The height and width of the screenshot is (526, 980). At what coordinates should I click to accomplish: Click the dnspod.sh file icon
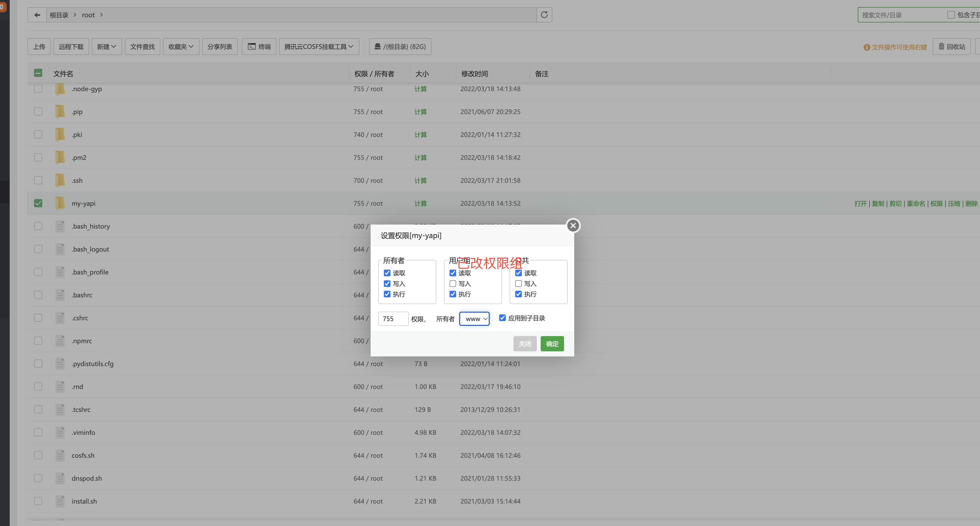[x=60, y=478]
